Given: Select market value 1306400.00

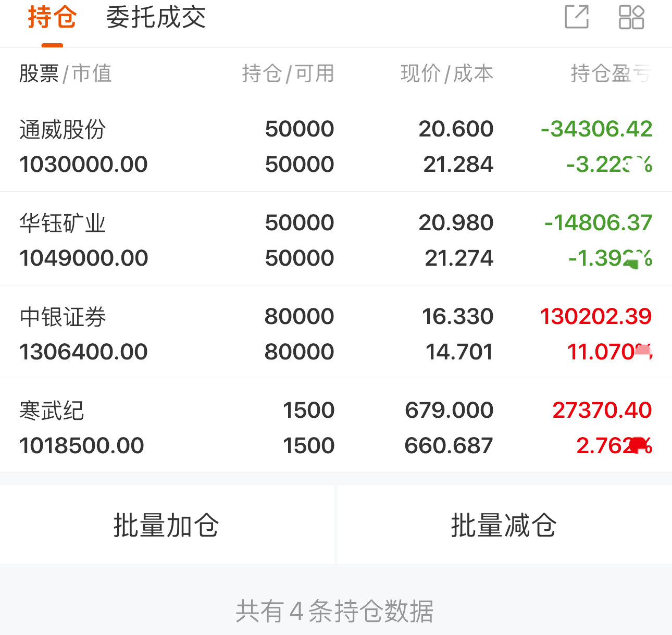Looking at the screenshot, I should [x=83, y=352].
